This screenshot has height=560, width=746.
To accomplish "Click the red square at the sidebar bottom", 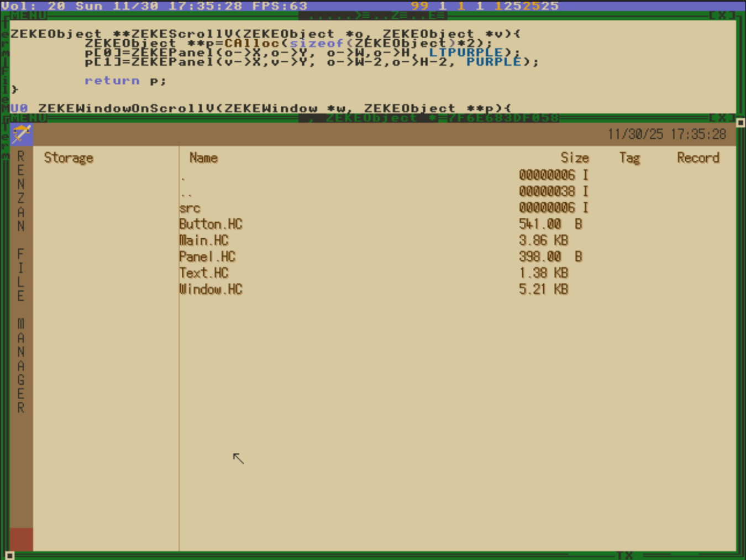I will pyautogui.click(x=22, y=539).
